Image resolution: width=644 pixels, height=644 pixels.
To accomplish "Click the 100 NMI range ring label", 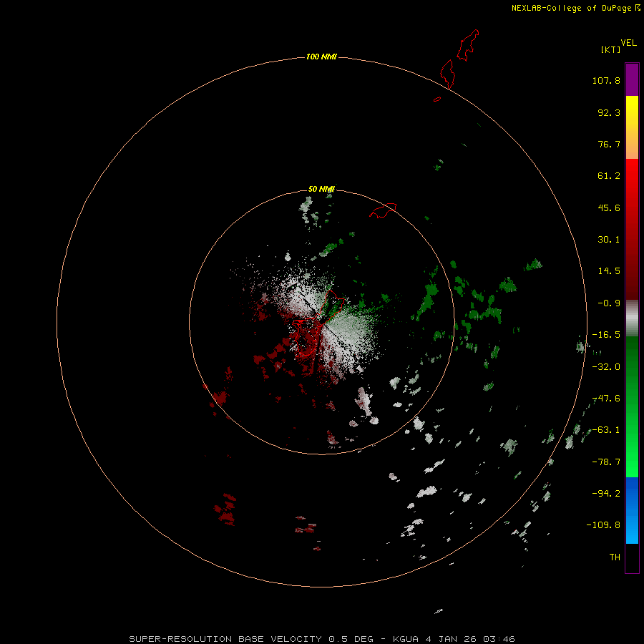I will coord(321,57).
